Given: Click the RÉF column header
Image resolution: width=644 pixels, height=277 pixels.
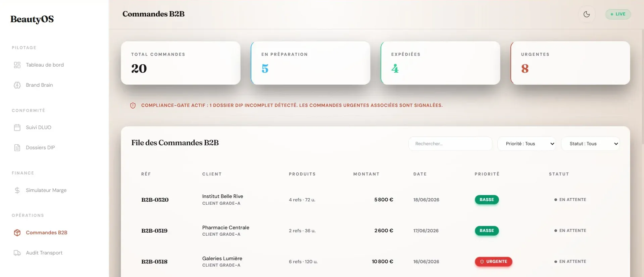Looking at the screenshot, I should point(146,174).
